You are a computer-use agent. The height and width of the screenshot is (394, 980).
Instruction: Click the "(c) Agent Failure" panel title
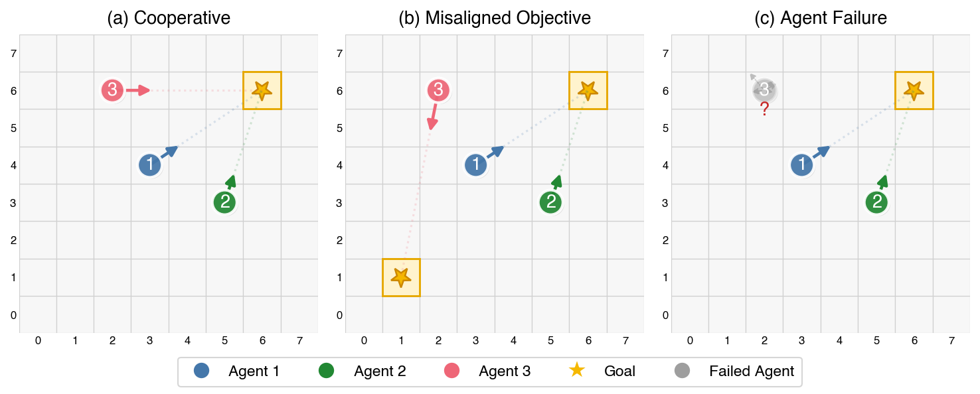821,18
